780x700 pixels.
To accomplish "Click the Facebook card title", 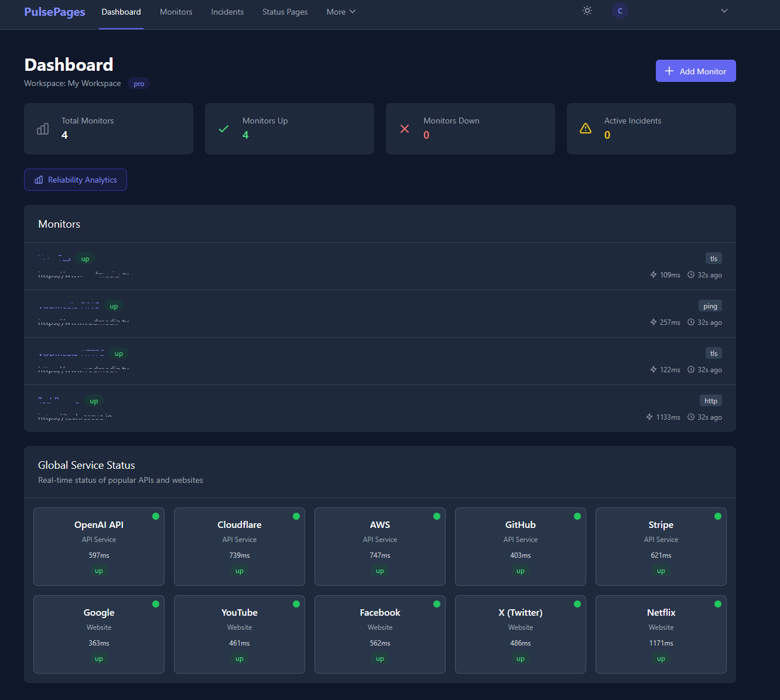I will click(x=380, y=612).
